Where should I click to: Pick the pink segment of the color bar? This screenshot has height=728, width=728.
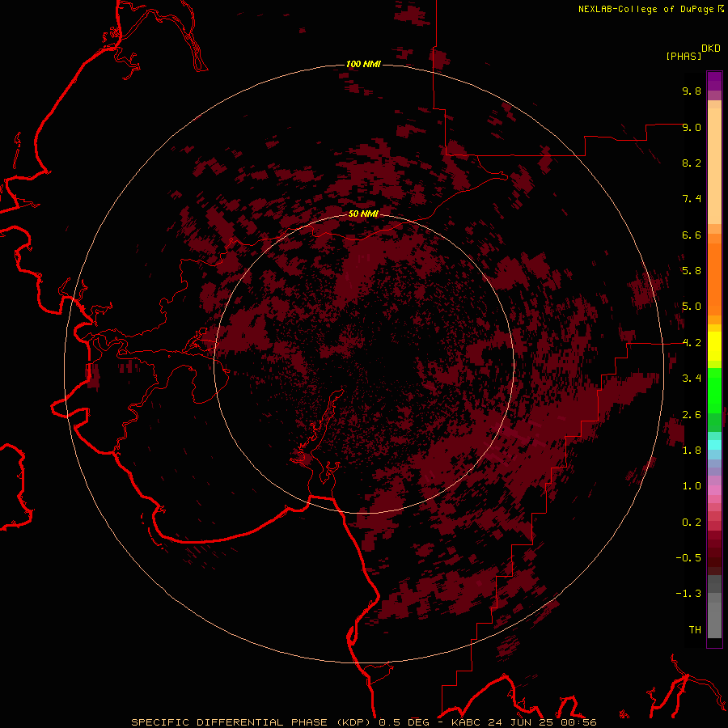714,490
